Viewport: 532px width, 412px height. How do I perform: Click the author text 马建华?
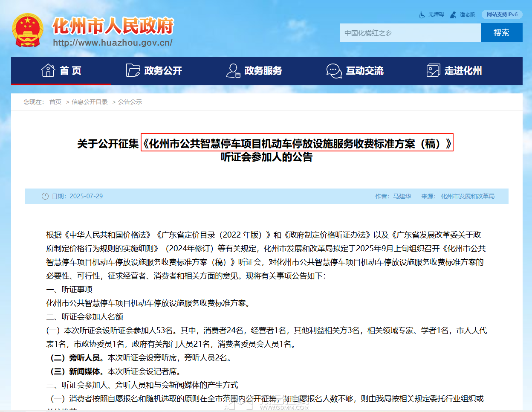point(402,196)
